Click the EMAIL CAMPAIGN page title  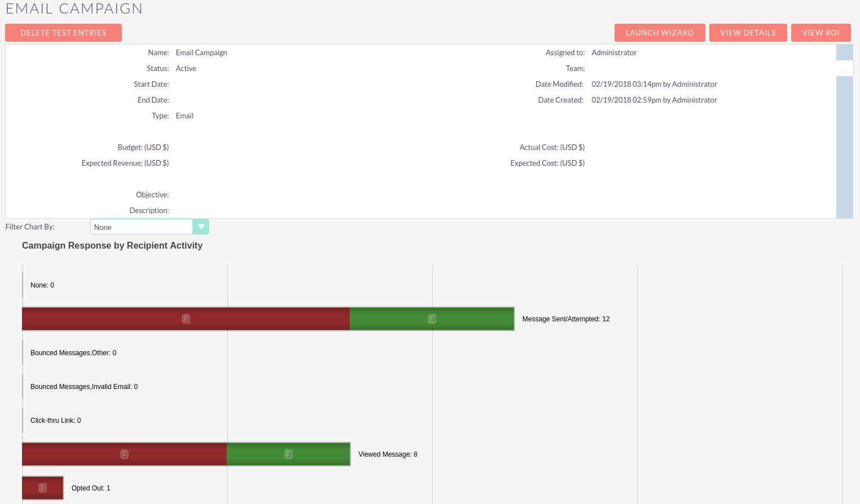click(73, 8)
